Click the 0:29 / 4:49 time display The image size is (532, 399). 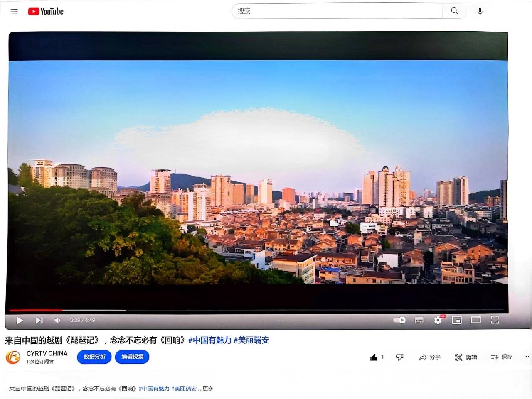point(82,320)
